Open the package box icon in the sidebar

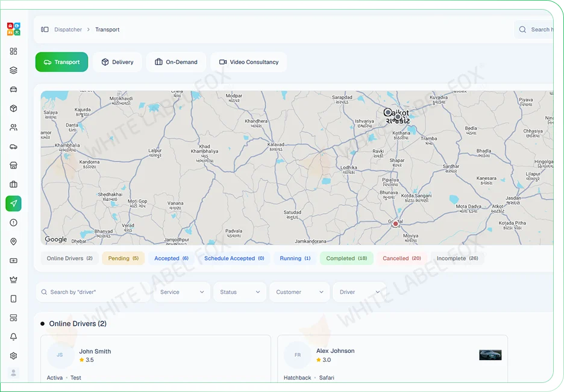[13, 108]
